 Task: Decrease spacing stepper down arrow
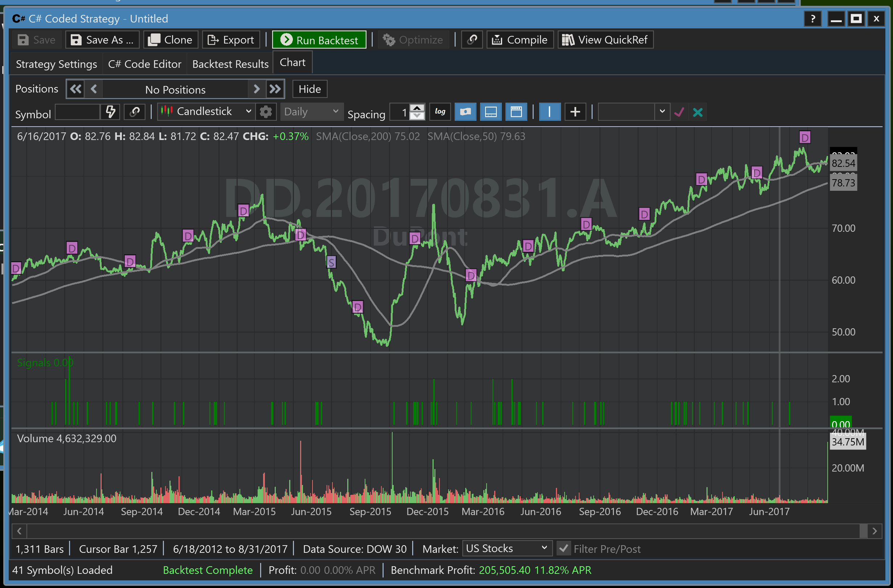point(417,116)
